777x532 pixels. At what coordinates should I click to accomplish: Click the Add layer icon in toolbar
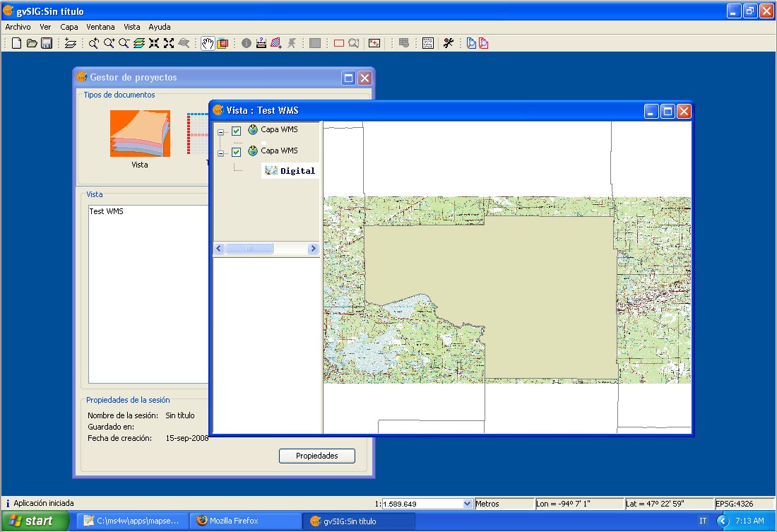click(x=70, y=43)
